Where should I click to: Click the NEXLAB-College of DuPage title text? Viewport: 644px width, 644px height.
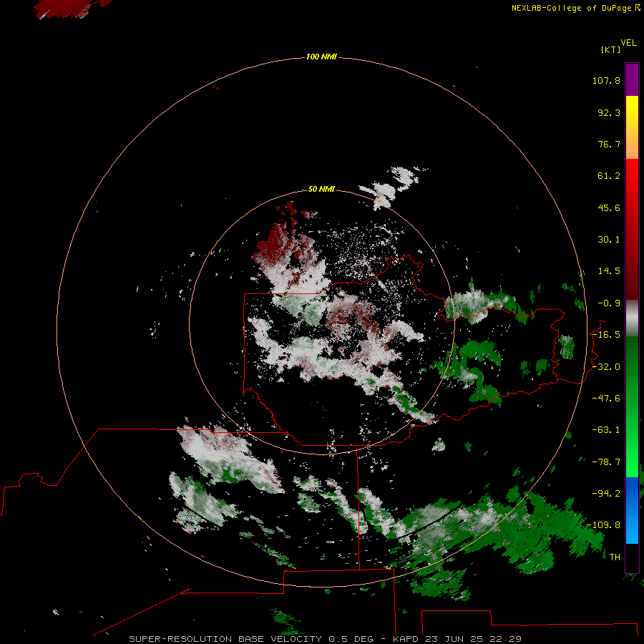pos(571,8)
